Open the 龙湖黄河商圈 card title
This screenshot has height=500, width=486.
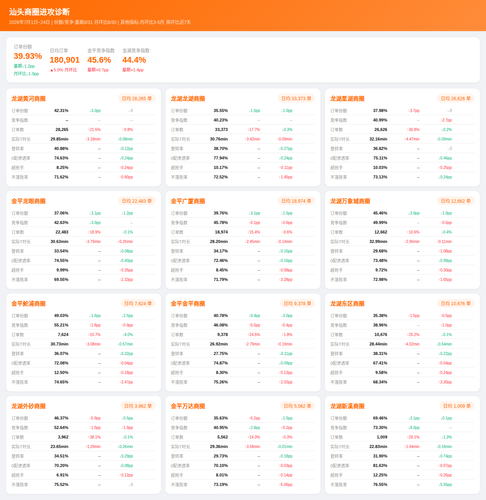click(28, 99)
